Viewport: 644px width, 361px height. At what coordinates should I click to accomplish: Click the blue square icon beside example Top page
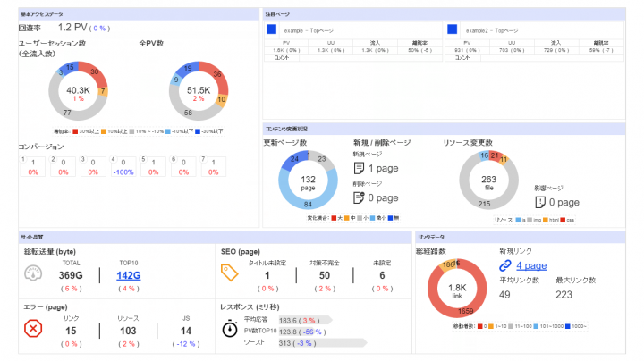[272, 29]
